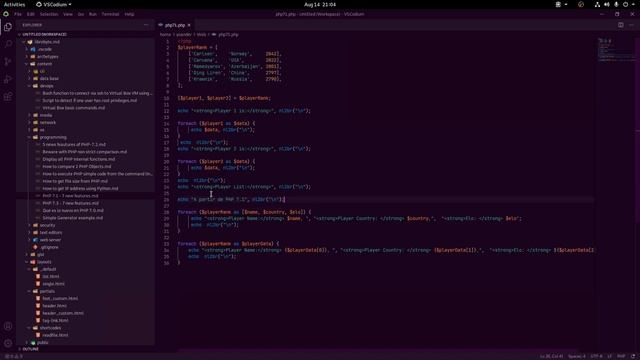Open the File menu

(18, 14)
